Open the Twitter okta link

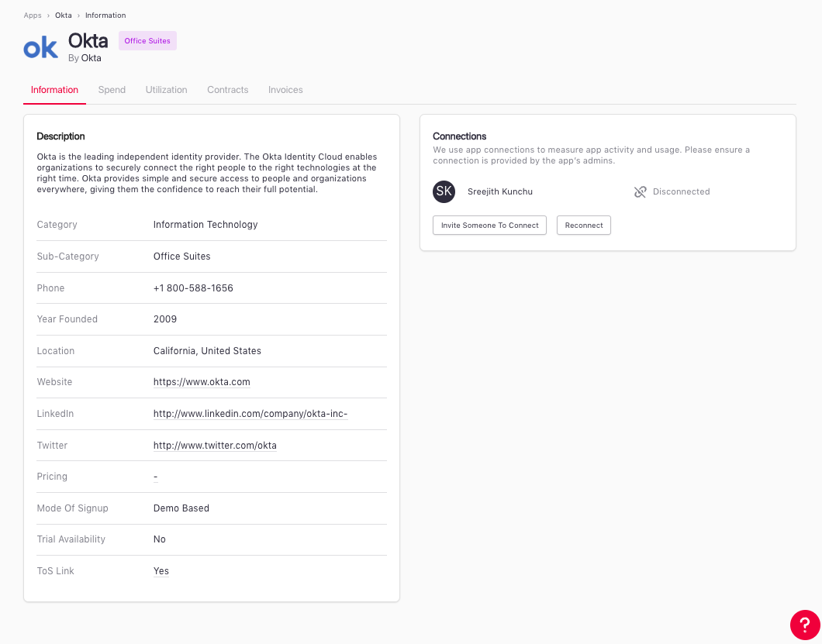tap(215, 446)
